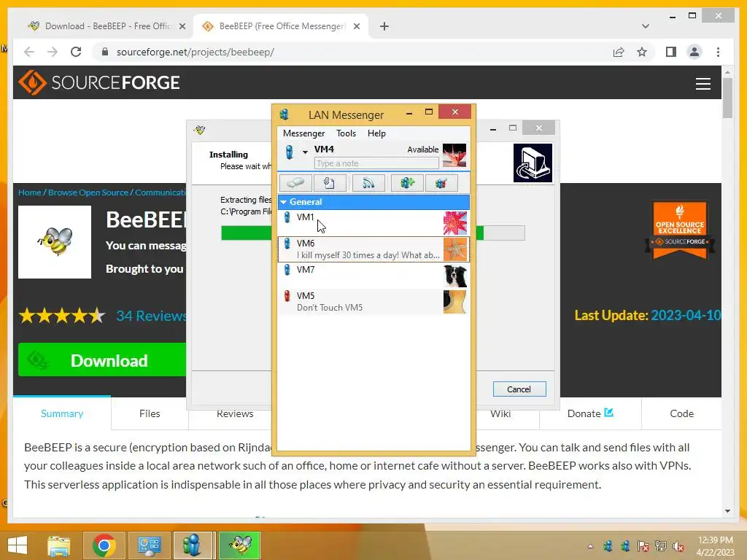This screenshot has width=747, height=560.
Task: Click the blue status icon next to VM7
Action: point(287,270)
